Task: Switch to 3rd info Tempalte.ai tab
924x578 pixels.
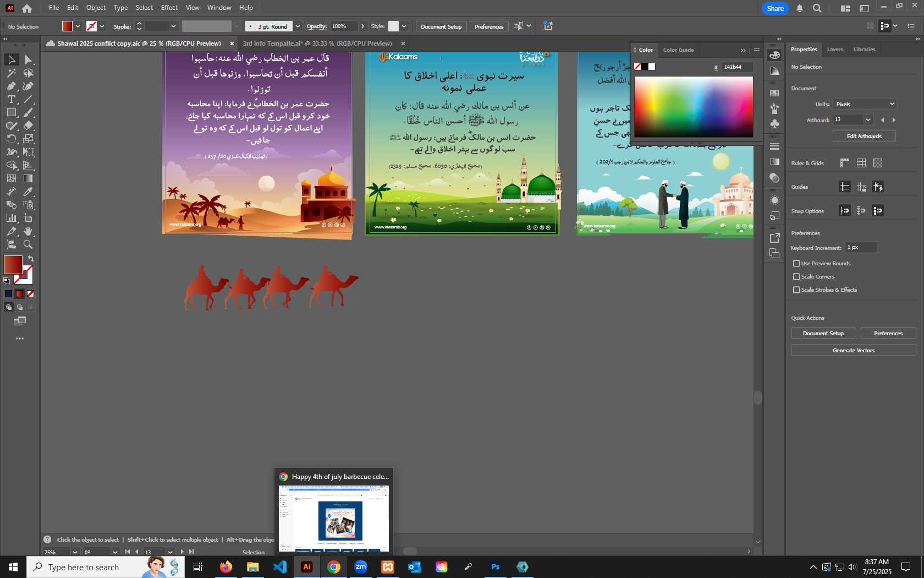Action: tap(318, 43)
